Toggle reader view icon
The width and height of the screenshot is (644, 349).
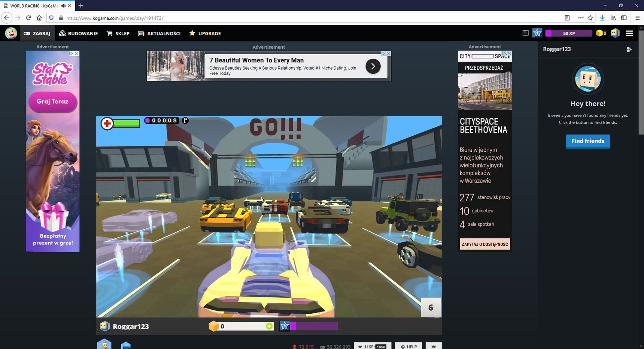[x=567, y=18]
